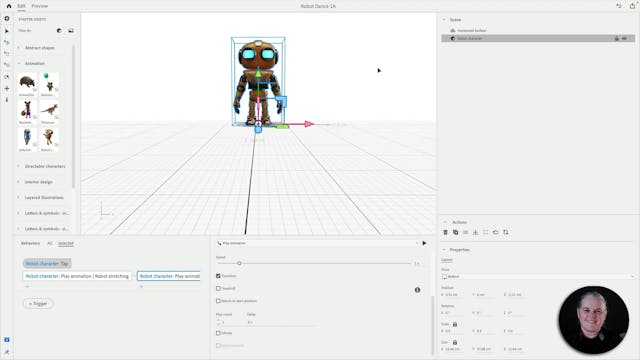The height and width of the screenshot is (360, 640).
Task: Go to the Home screen icon
Action: coord(9,6)
